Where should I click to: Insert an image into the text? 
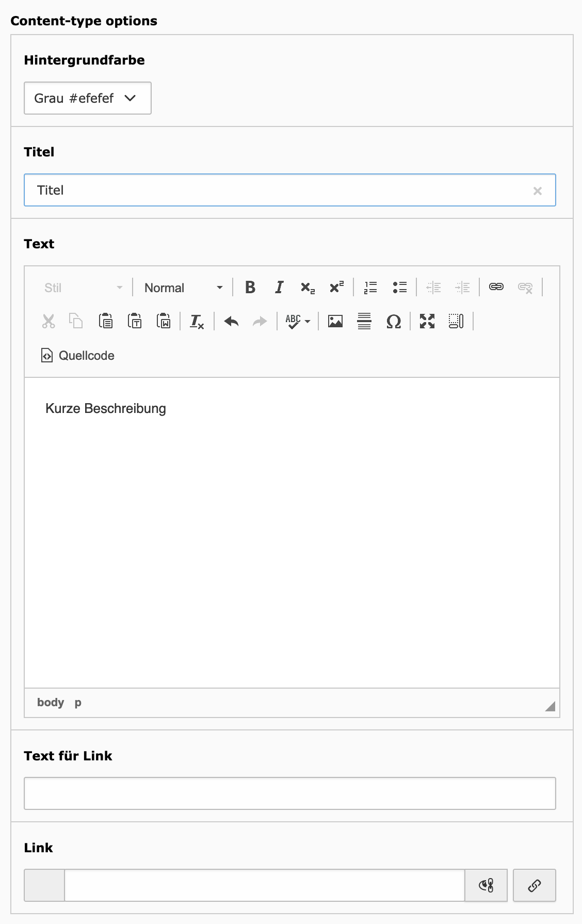pos(335,322)
